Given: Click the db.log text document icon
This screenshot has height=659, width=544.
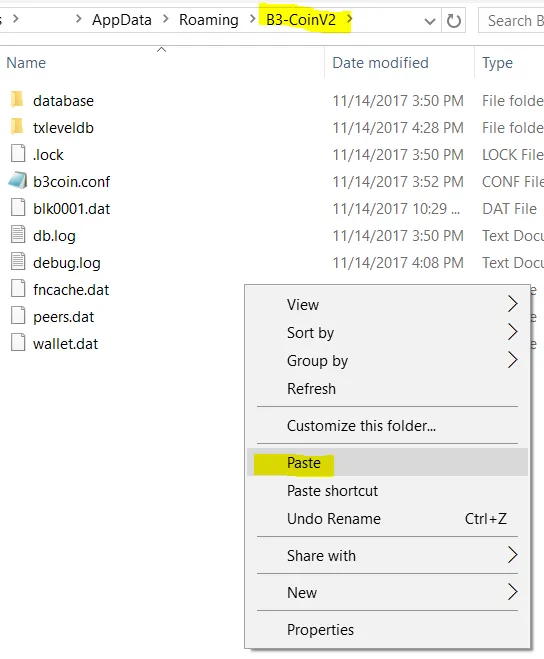Looking at the screenshot, I should (18, 235).
